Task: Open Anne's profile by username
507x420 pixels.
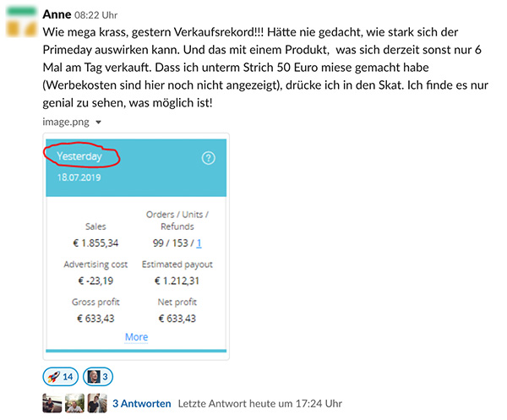Action: click(57, 14)
